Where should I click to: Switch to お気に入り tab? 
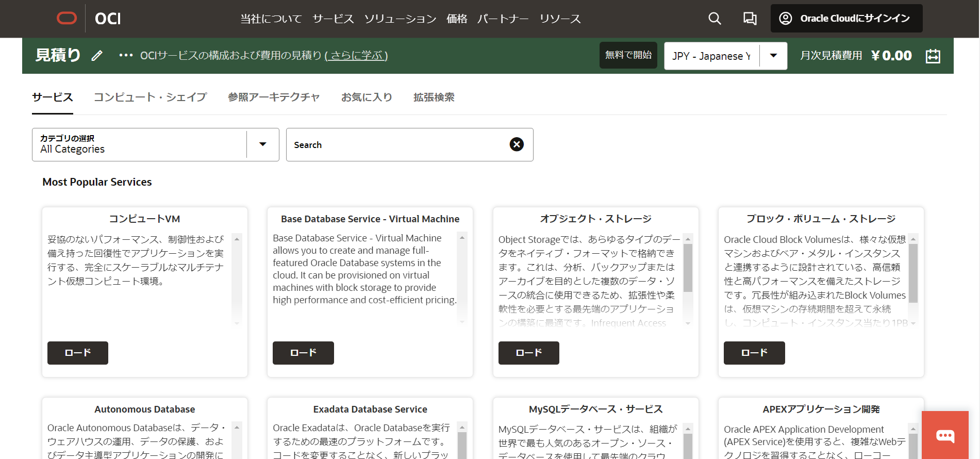[x=367, y=97]
